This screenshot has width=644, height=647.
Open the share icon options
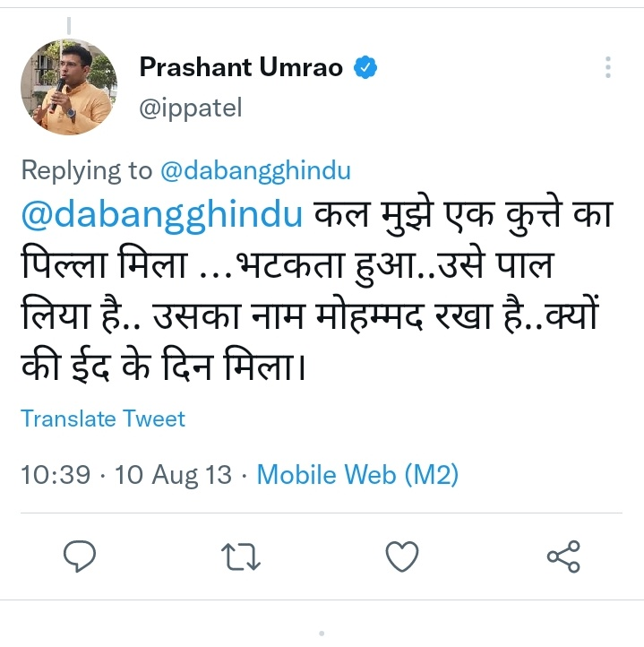563,557
